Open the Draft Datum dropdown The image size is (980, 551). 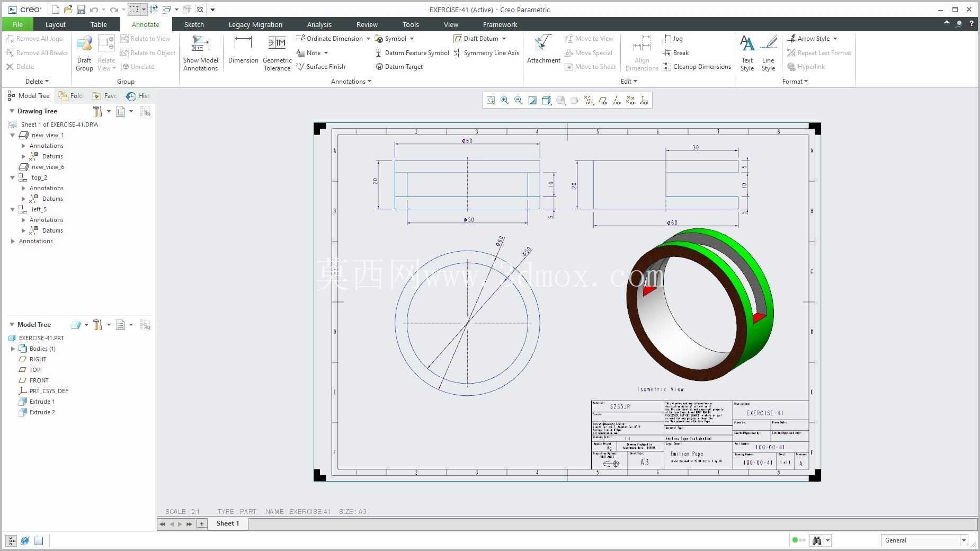click(x=504, y=39)
